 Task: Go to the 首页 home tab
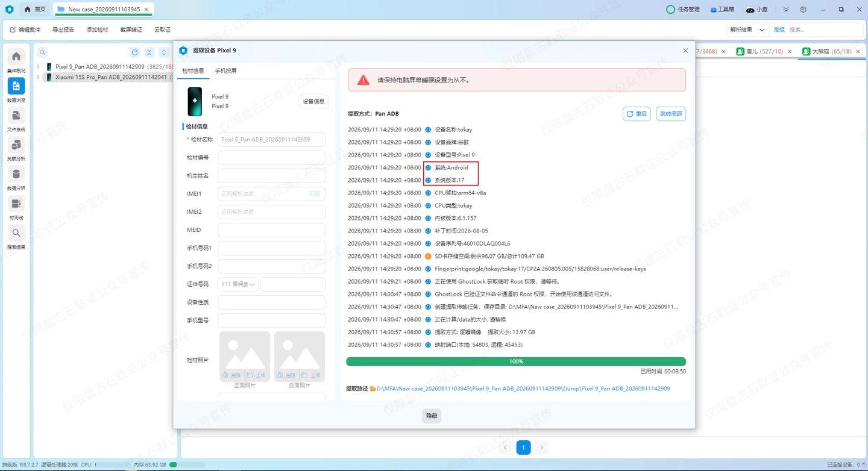click(36, 10)
